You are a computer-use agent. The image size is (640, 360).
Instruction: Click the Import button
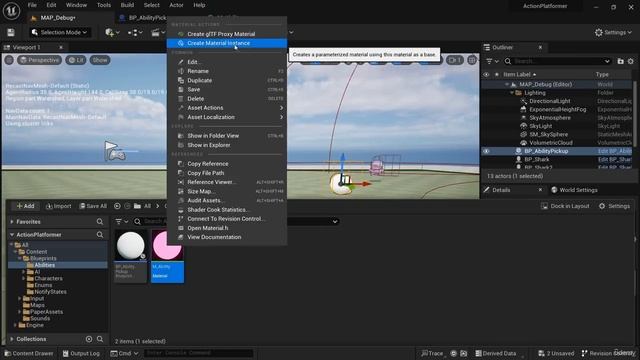(x=58, y=206)
